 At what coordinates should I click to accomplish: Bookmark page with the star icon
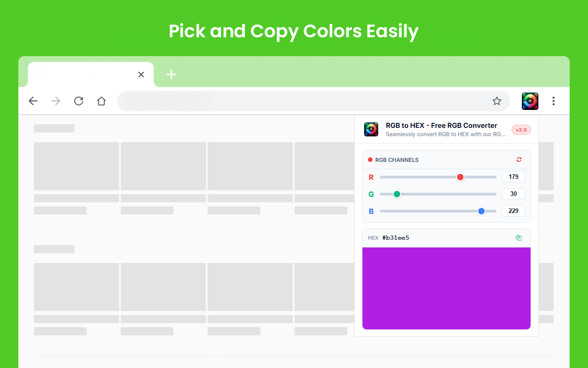[x=497, y=101]
